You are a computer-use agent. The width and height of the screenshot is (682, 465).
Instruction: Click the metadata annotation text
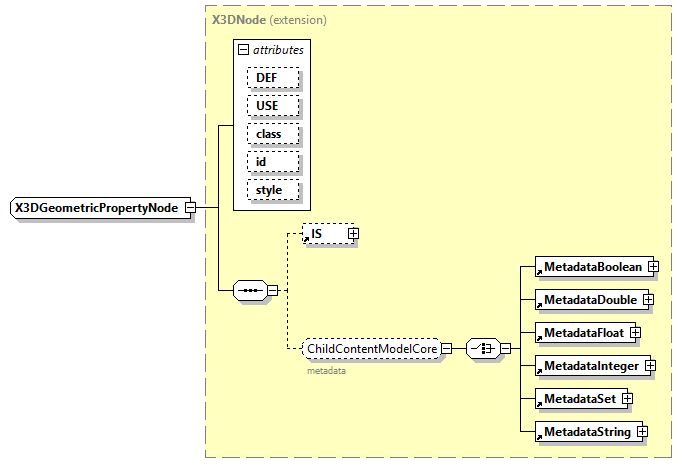click(326, 371)
